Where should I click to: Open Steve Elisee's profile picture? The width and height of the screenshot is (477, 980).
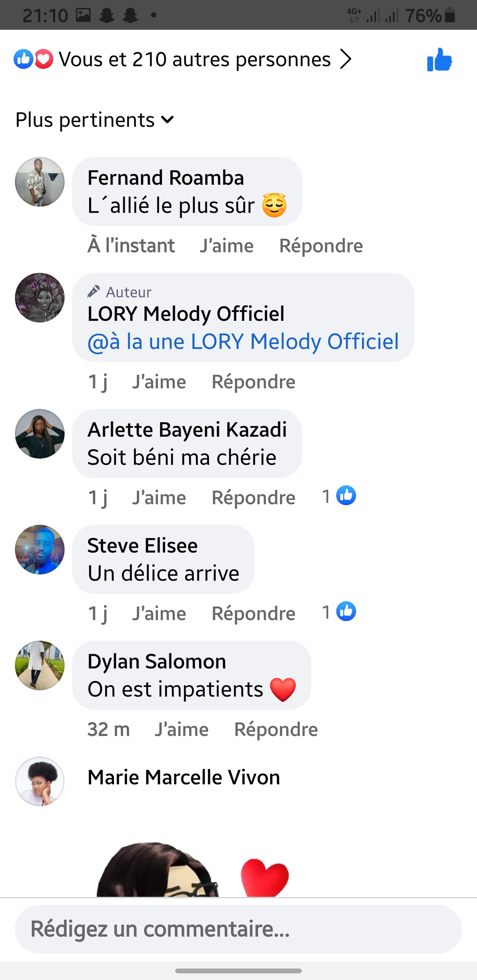[40, 550]
